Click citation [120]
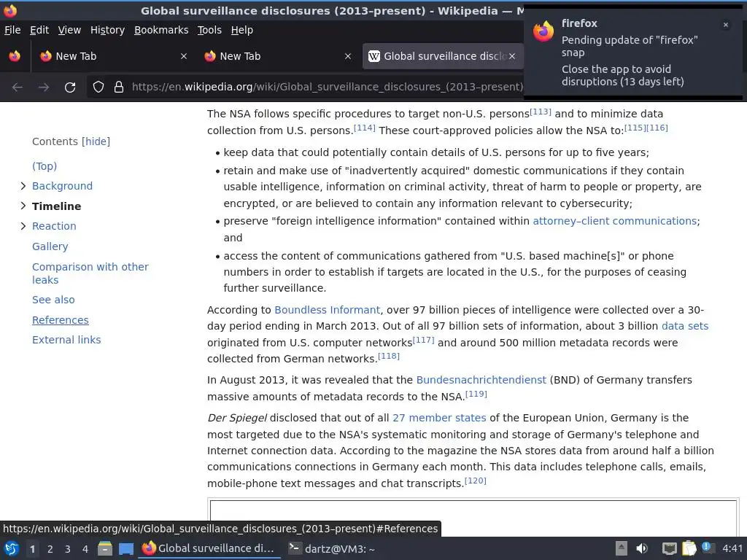The image size is (747, 560). click(x=476, y=481)
